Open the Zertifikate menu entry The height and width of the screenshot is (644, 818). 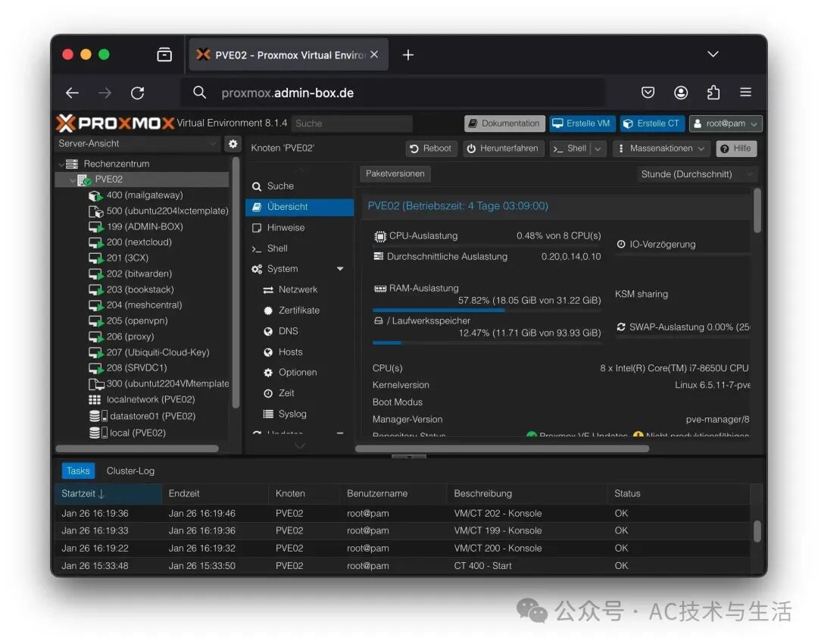pyautogui.click(x=298, y=311)
